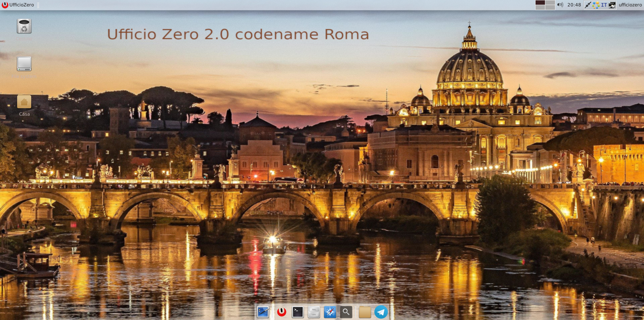The width and height of the screenshot is (644, 320).
Task: Click the IT keyboard layout indicator
Action: click(604, 5)
